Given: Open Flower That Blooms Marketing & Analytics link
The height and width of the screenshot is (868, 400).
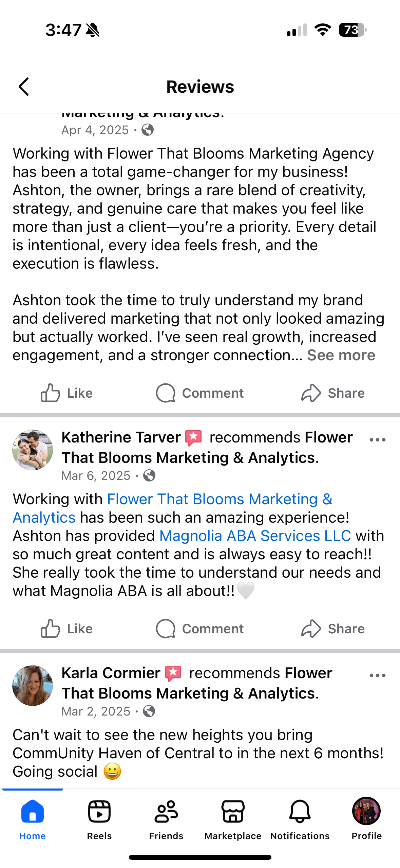Looking at the screenshot, I should click(x=172, y=508).
